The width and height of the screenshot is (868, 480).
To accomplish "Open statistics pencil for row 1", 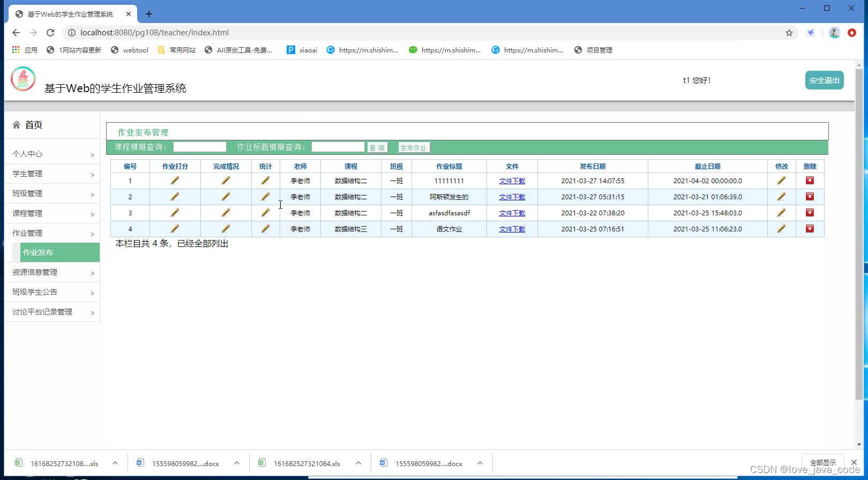I will (x=265, y=181).
